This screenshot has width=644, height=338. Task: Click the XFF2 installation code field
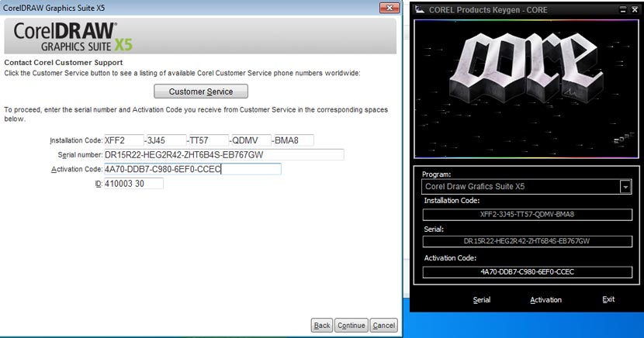click(124, 140)
